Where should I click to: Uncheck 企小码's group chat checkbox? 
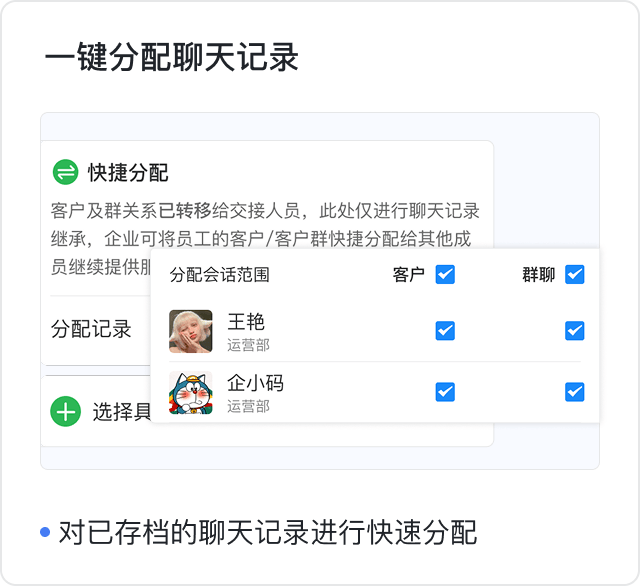click(x=574, y=392)
